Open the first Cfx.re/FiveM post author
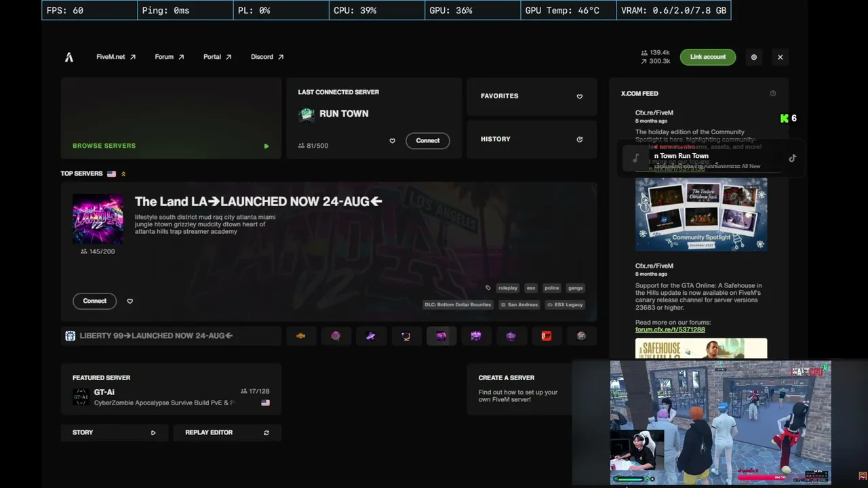The width and height of the screenshot is (868, 488). [654, 113]
